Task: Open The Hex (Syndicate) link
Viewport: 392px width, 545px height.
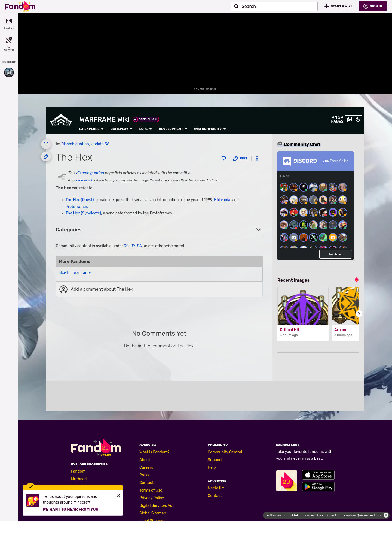Action: [83, 213]
